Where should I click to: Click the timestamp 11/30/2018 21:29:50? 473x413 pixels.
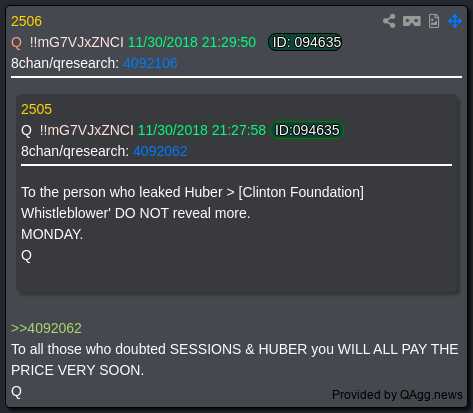tap(192, 42)
